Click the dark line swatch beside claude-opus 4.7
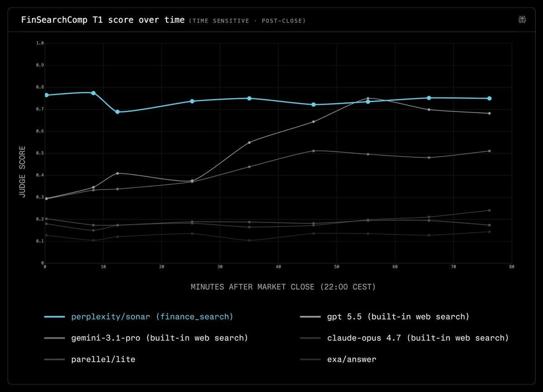Image resolution: width=543 pixels, height=392 pixels. (x=310, y=338)
